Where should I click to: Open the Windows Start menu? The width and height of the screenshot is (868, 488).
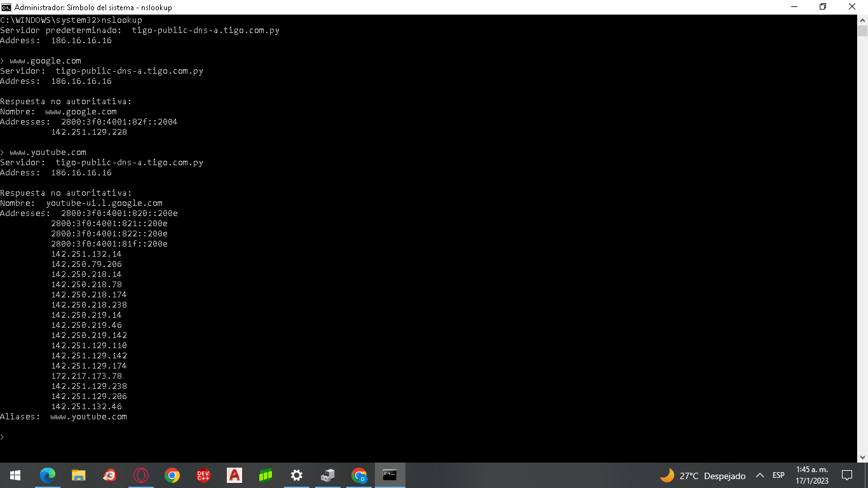coord(15,475)
